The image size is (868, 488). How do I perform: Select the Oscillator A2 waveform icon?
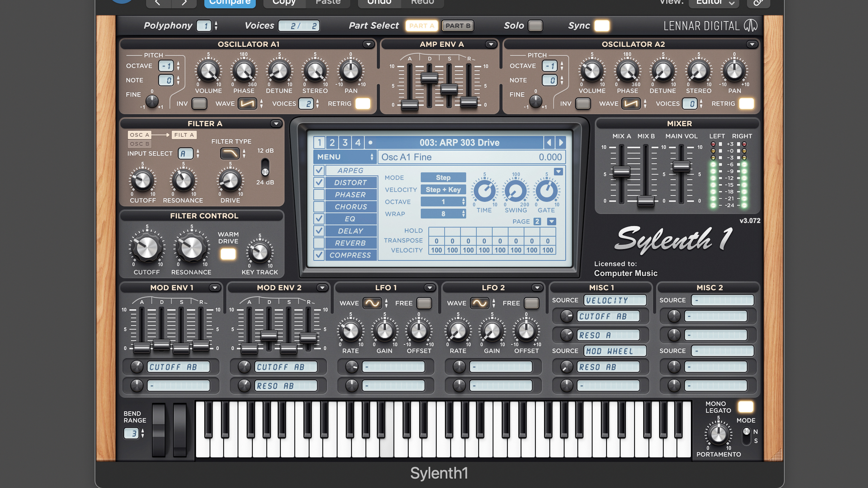[631, 104]
